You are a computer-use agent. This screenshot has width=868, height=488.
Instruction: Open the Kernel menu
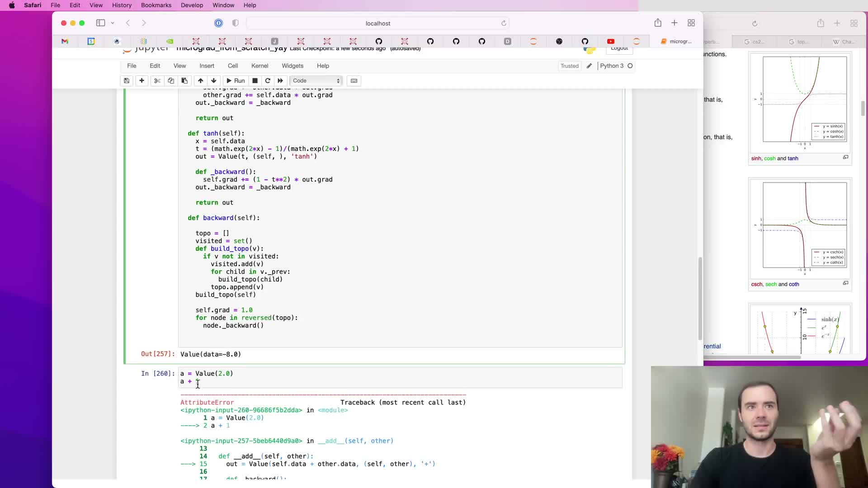coord(259,66)
